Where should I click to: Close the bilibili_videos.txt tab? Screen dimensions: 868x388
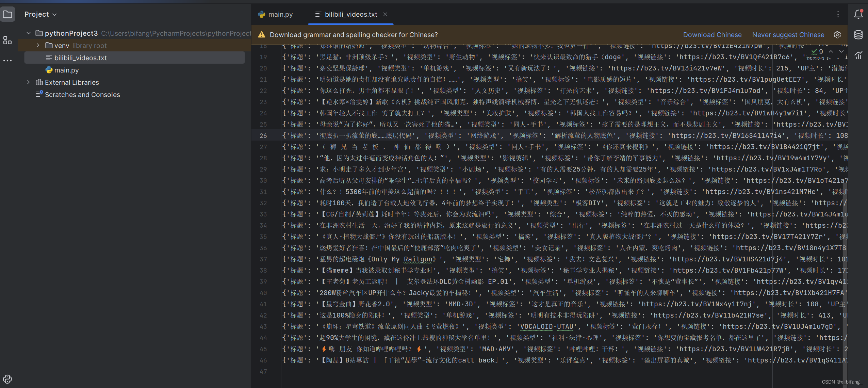click(385, 14)
